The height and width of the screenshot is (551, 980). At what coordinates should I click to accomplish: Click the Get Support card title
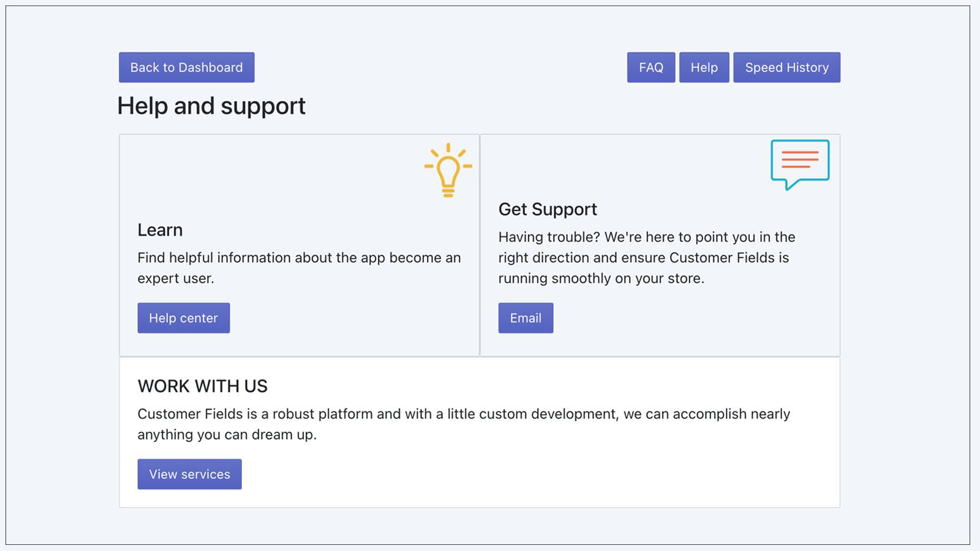(548, 209)
